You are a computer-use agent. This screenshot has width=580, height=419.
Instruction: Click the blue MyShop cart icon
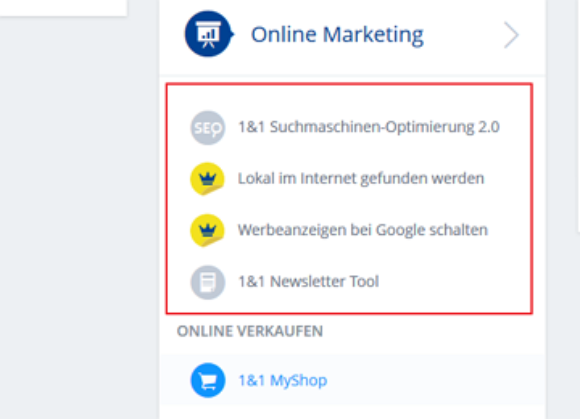pyautogui.click(x=208, y=380)
